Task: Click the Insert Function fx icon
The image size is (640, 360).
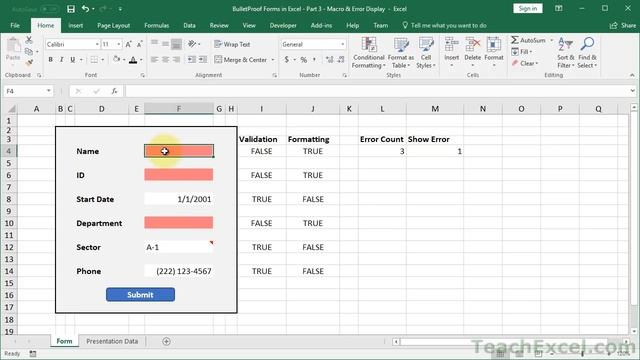Action: (114, 91)
